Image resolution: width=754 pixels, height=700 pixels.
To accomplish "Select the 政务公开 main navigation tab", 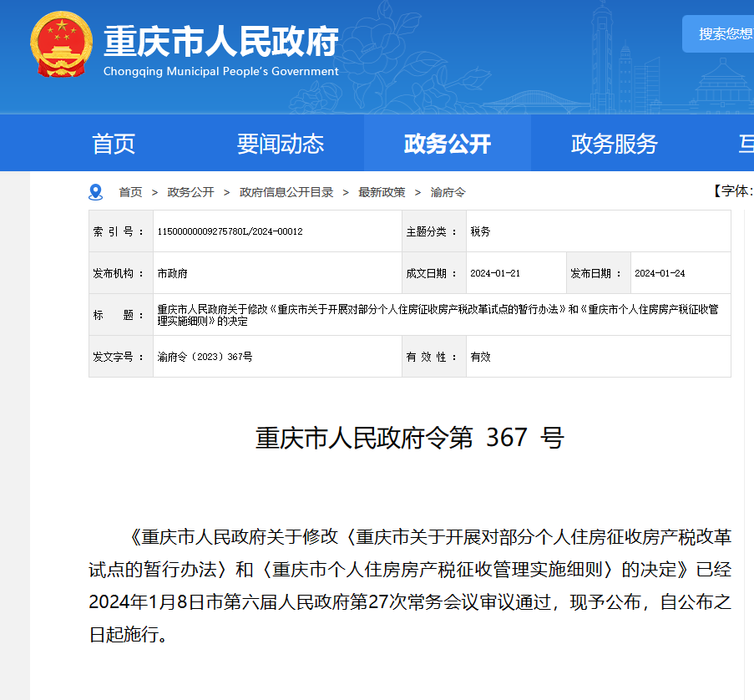I will pyautogui.click(x=447, y=144).
